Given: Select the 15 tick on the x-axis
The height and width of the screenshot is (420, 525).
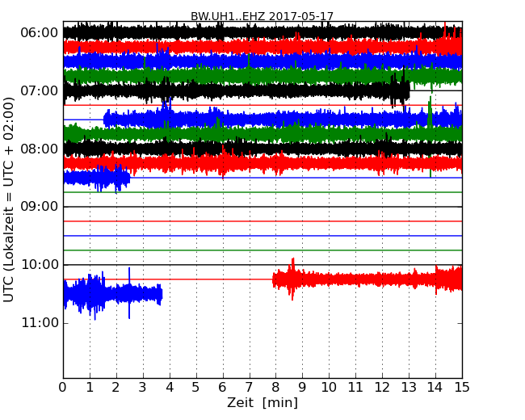Looking at the screenshot, I should click(x=462, y=388).
